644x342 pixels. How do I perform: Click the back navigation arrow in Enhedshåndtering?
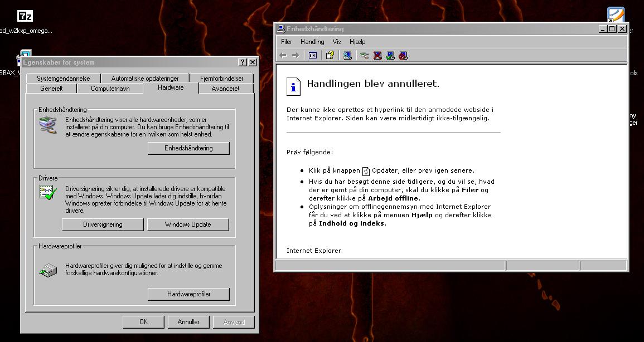coord(283,55)
